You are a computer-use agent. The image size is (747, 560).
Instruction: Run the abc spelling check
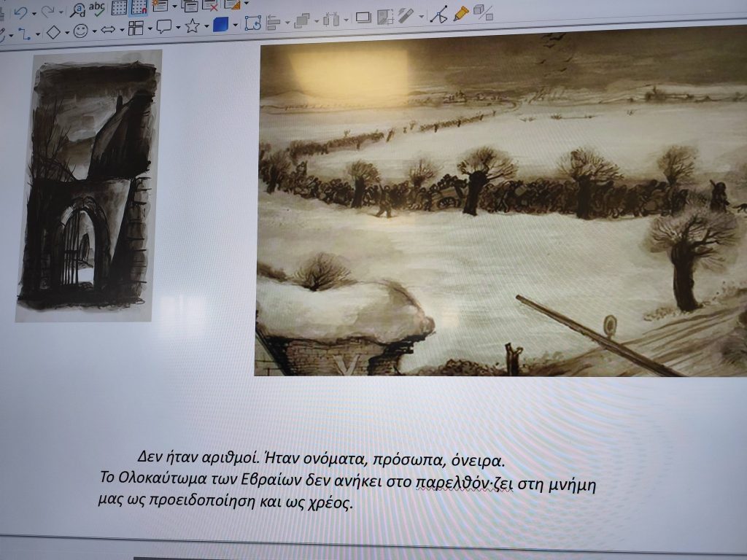pos(97,9)
